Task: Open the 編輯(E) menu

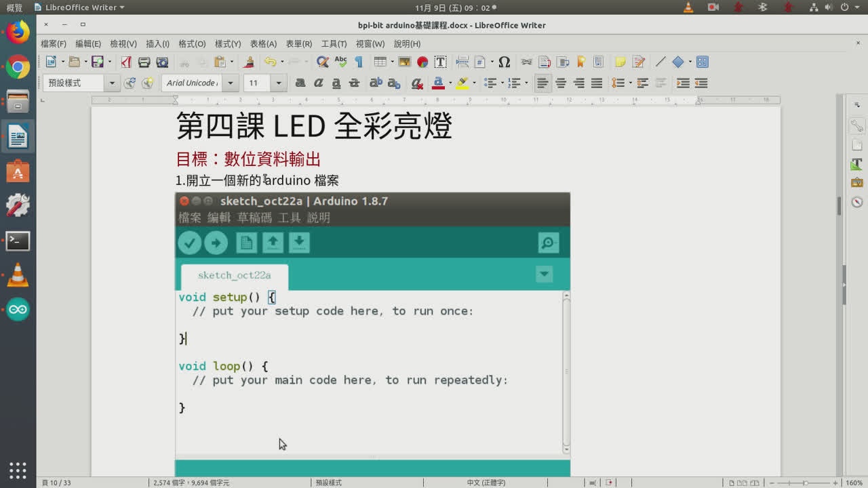Action: pos(88,43)
